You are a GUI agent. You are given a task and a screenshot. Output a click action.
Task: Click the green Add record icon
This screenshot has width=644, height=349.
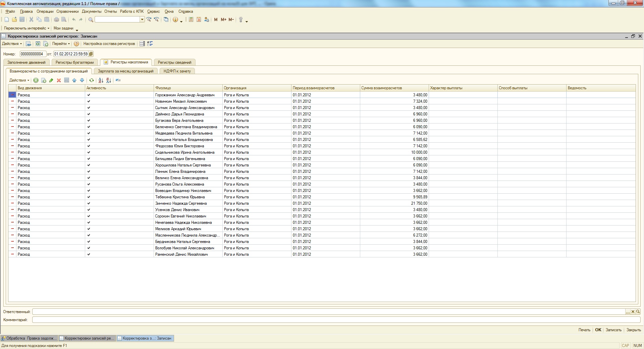point(36,80)
